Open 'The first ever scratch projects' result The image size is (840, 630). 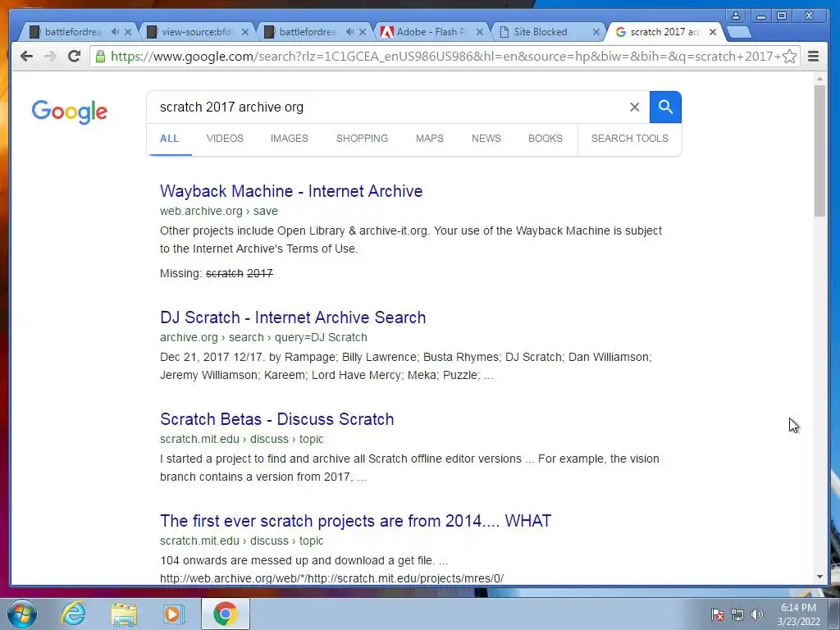[x=356, y=521]
